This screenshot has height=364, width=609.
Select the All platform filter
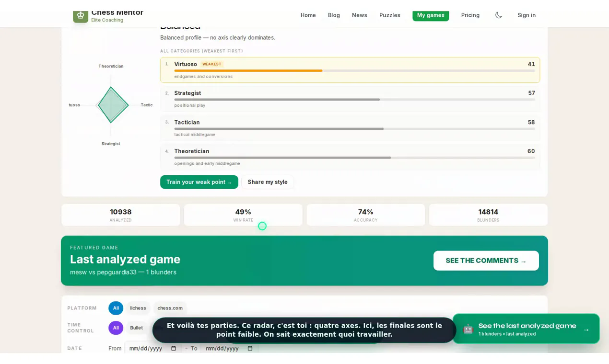116,308
